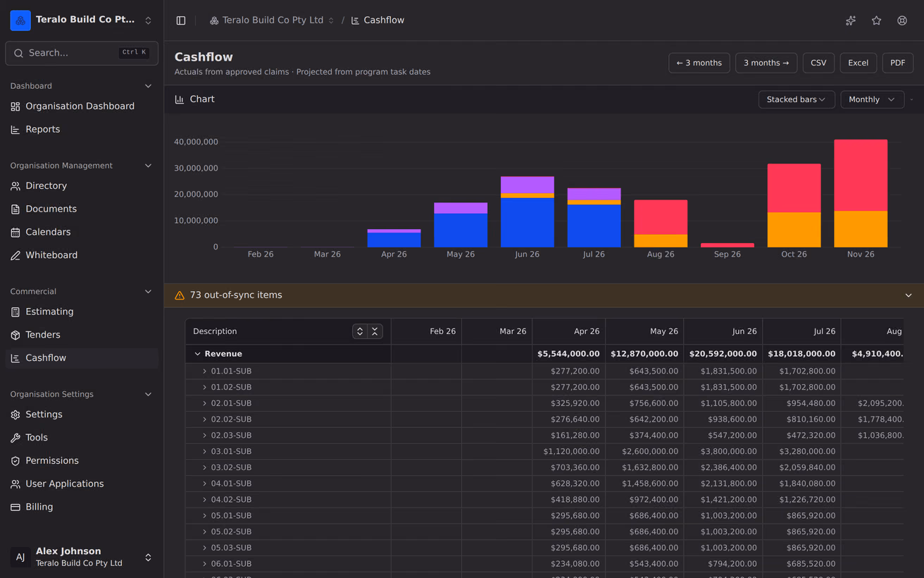Image resolution: width=924 pixels, height=578 pixels.
Task: Click the AI sparkles icon in header
Action: pos(851,20)
